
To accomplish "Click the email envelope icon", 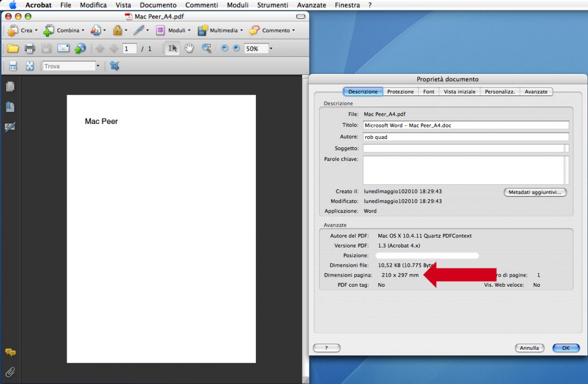I will [64, 49].
